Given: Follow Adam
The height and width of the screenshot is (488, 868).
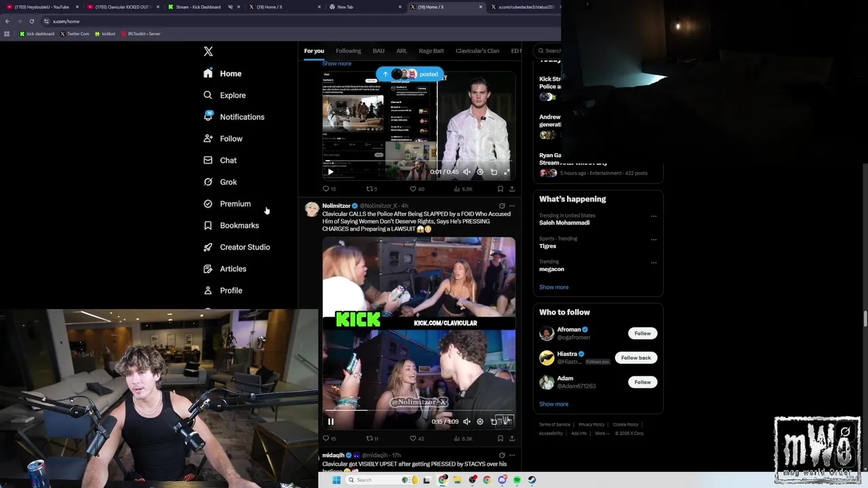Looking at the screenshot, I should (642, 382).
